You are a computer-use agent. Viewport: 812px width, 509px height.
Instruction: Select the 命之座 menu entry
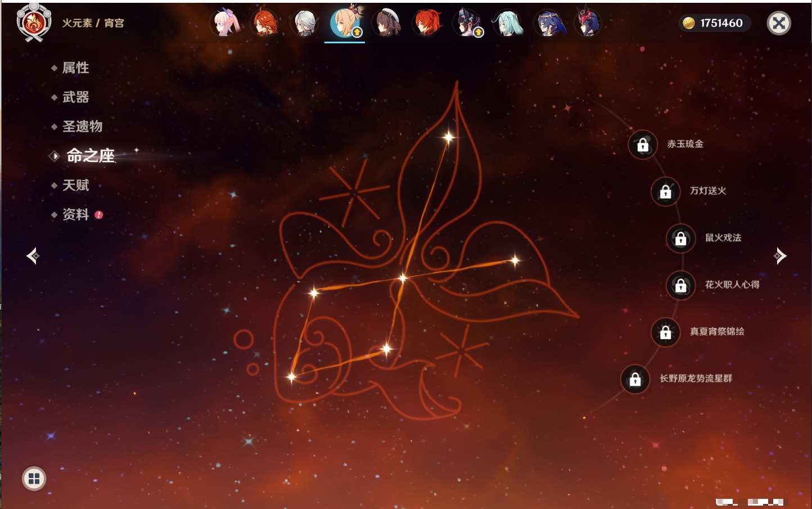coord(91,156)
